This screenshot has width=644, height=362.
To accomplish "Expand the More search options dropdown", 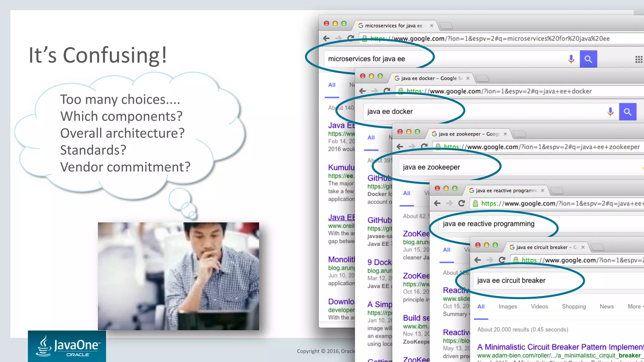I will pos(635,306).
